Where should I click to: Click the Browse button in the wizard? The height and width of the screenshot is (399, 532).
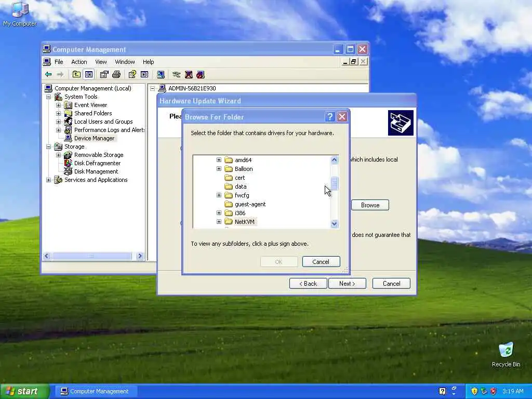tap(370, 205)
